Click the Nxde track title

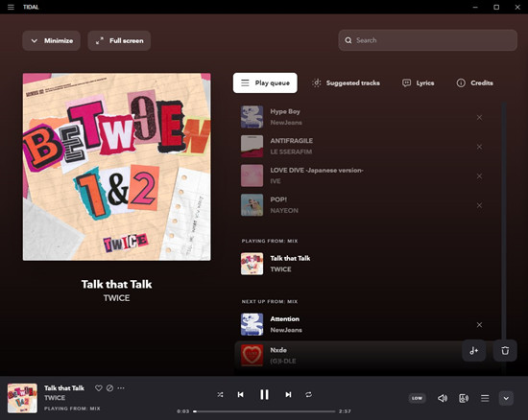[x=278, y=350]
